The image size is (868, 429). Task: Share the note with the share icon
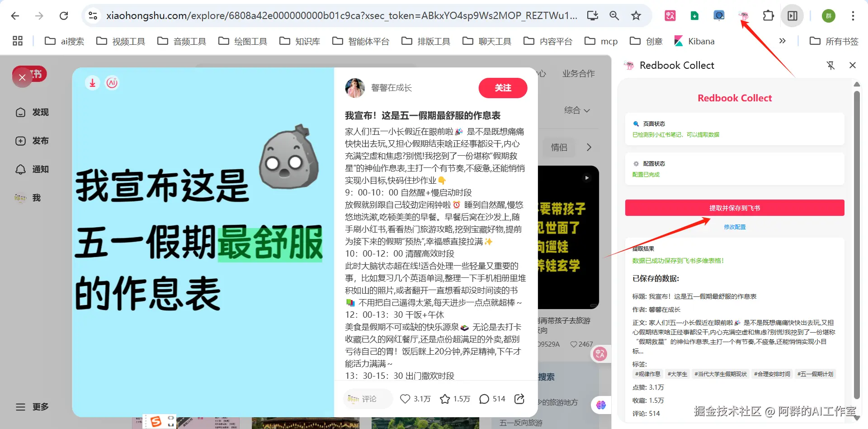(x=519, y=399)
